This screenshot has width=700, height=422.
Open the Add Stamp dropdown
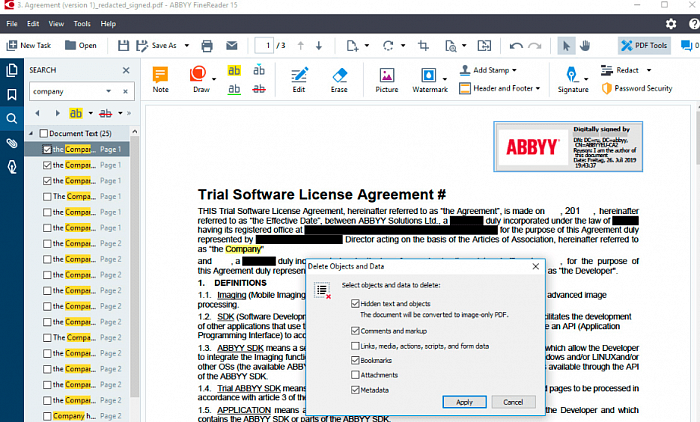coord(518,70)
